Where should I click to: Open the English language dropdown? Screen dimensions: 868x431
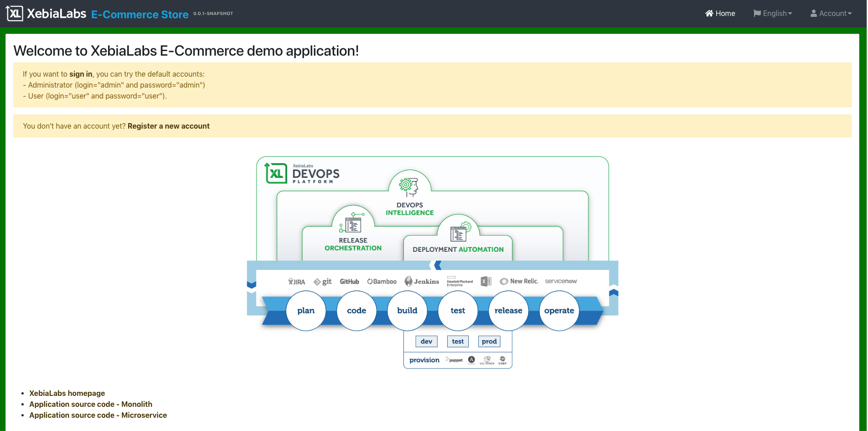(773, 13)
